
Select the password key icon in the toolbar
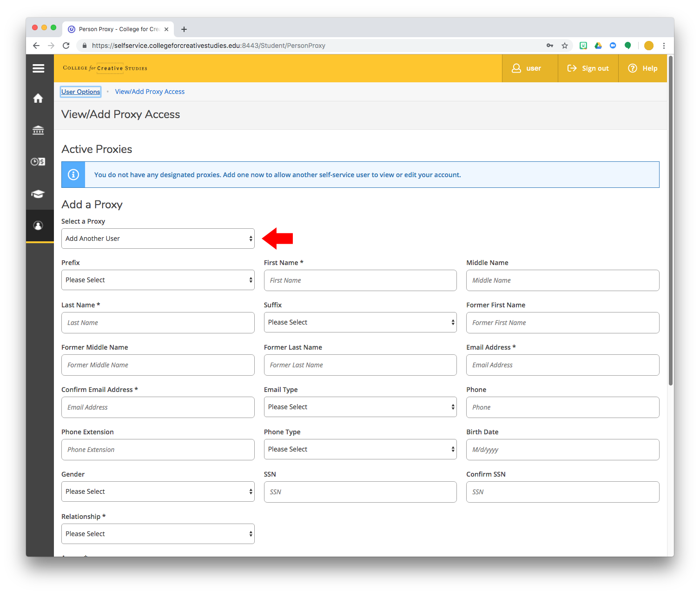pyautogui.click(x=550, y=46)
